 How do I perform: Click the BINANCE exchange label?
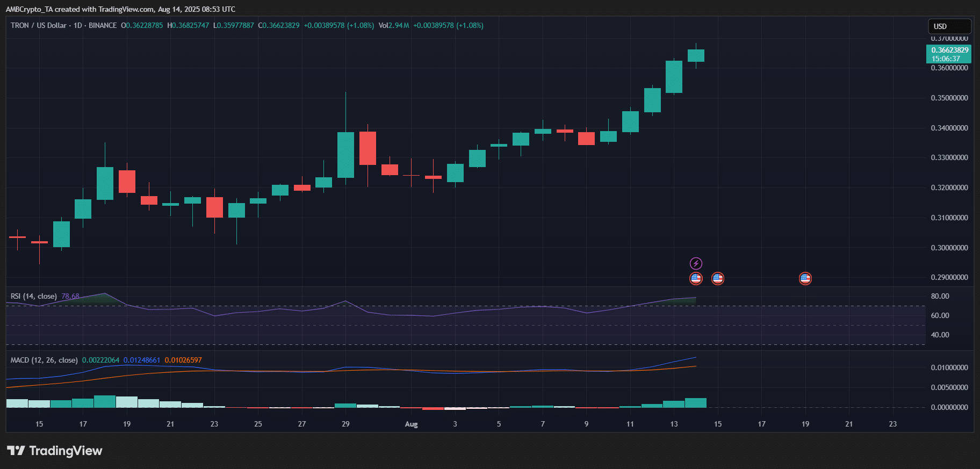click(103, 25)
